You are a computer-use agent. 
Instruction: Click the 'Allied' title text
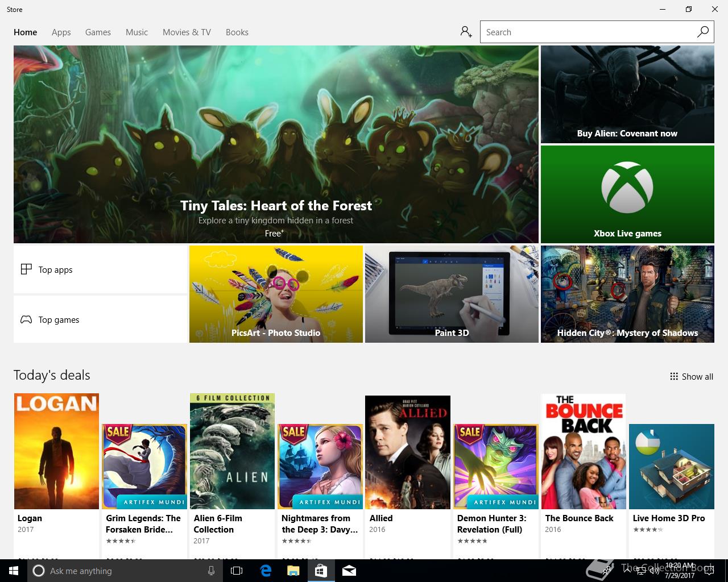point(381,518)
